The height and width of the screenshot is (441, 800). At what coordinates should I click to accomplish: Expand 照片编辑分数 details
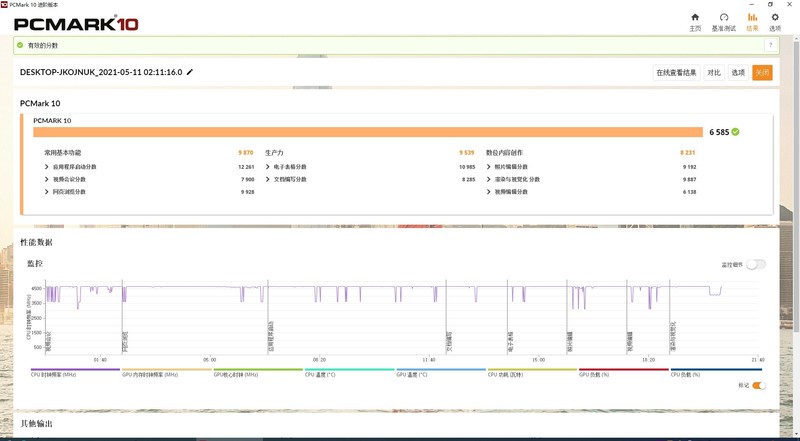489,166
